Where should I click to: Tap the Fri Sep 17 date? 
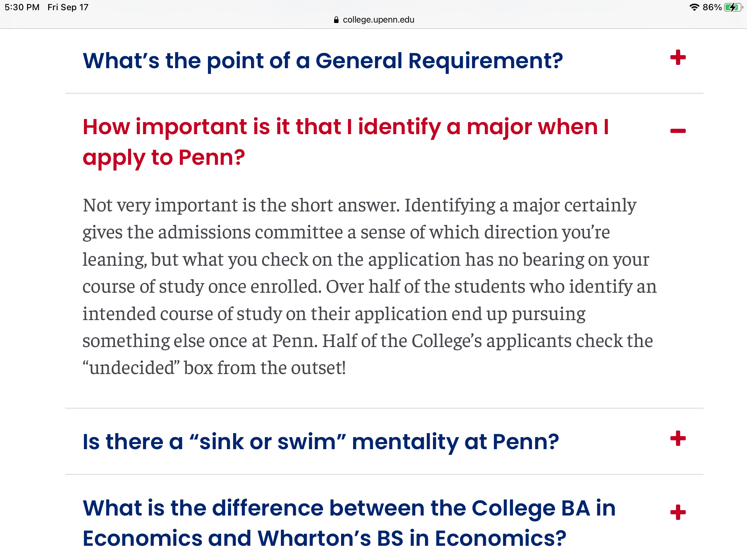pyautogui.click(x=68, y=7)
